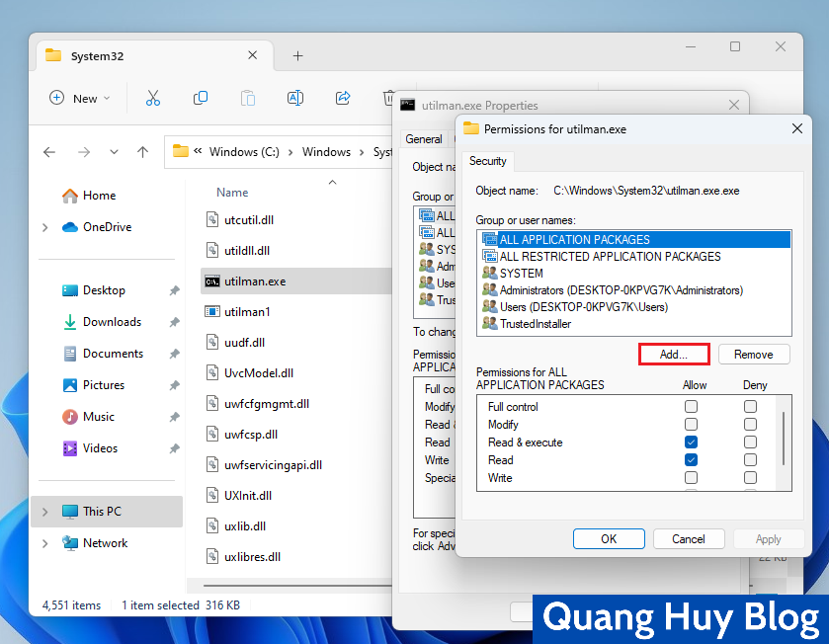The image size is (829, 644).
Task: Click Name column header
Action: pyautogui.click(x=232, y=193)
